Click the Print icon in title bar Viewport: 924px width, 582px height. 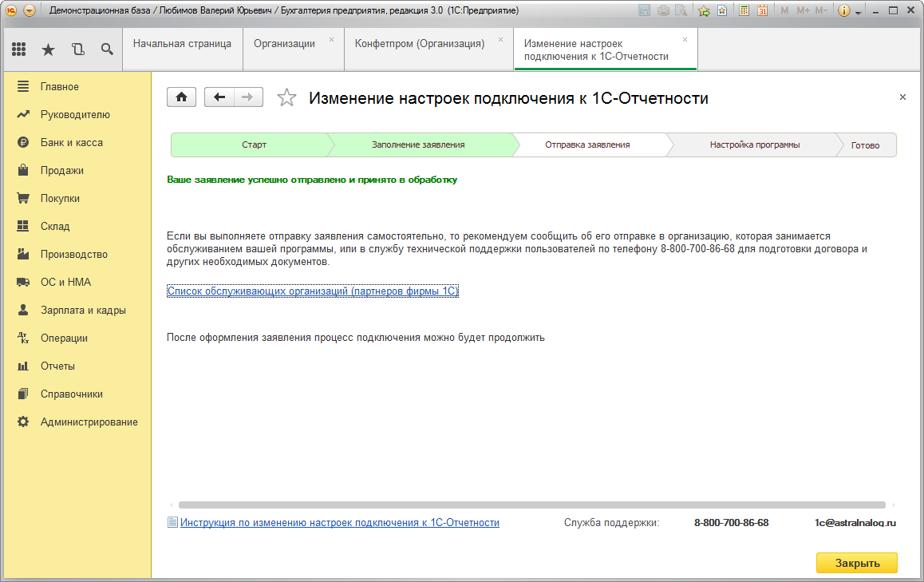[x=663, y=10]
